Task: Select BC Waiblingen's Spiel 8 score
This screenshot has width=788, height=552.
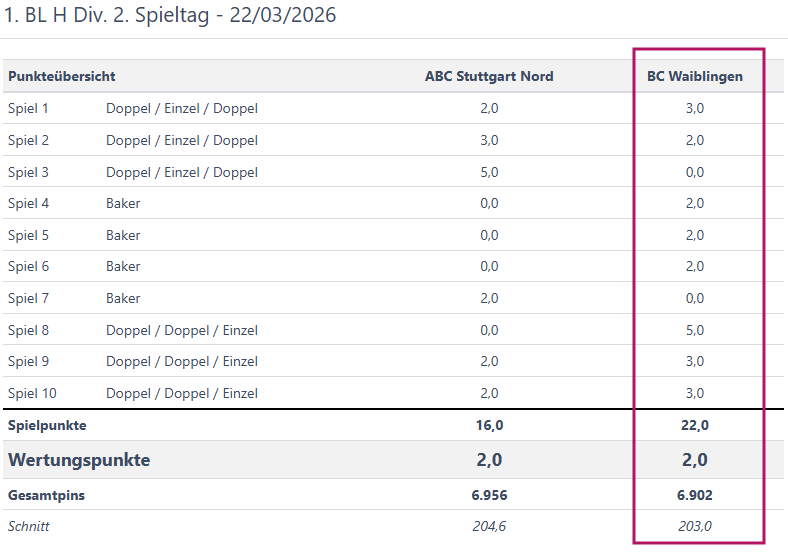Action: tap(695, 330)
